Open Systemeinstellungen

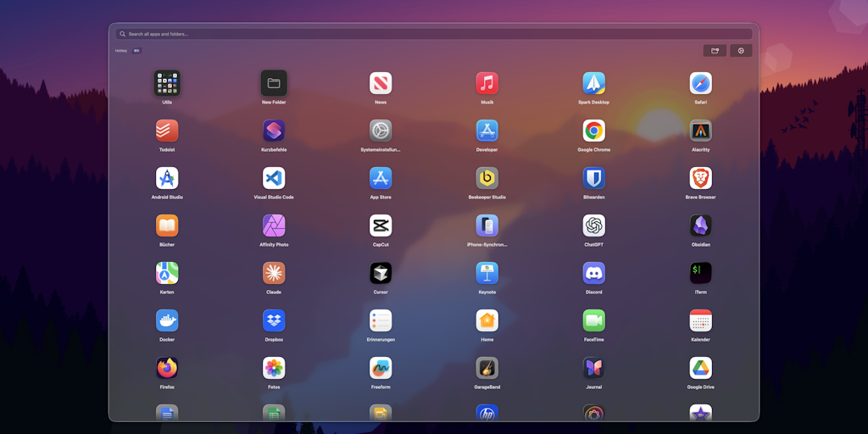(381, 131)
